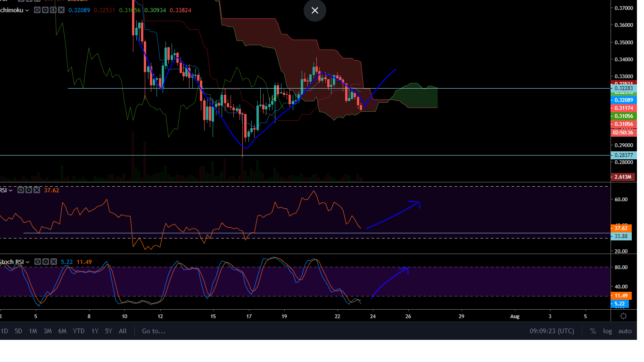644x362 pixels.
Task: Click the Ichimoku legend value 0.32531
Action: pyautogui.click(x=105, y=10)
